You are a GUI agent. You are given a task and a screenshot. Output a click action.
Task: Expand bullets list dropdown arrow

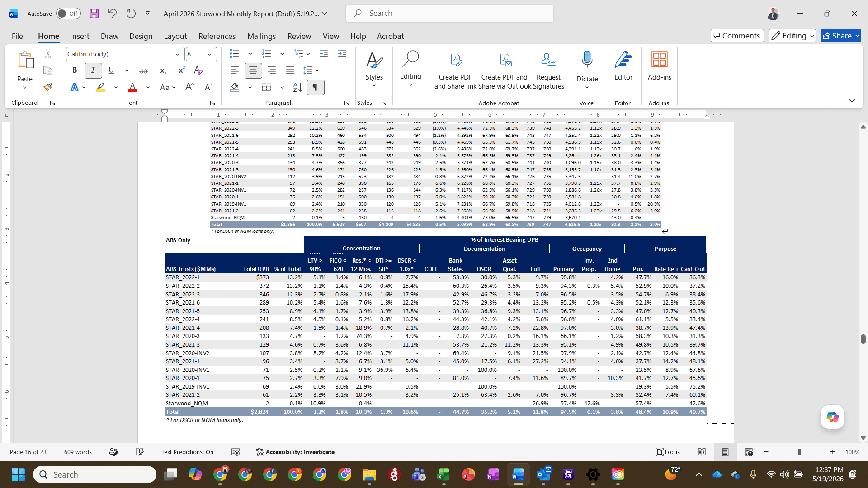click(250, 54)
